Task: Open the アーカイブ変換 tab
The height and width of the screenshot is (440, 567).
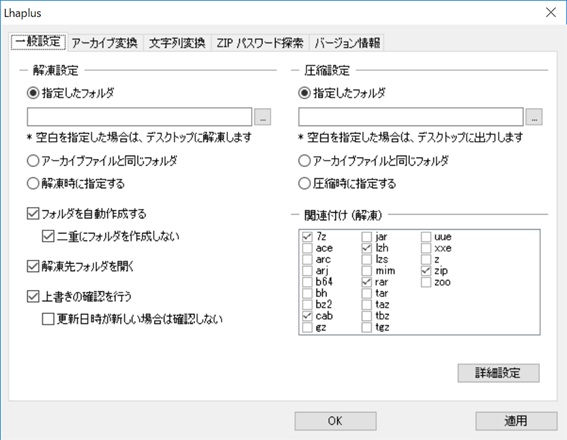Action: coord(105,43)
